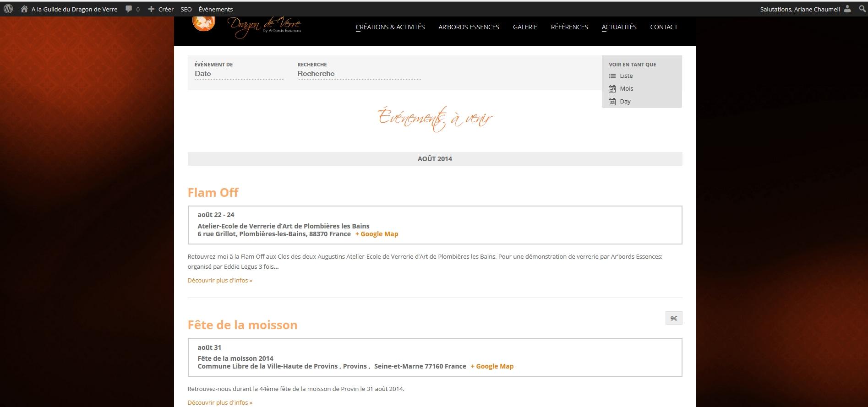Open Google Map for Plombières-les-Bains

pyautogui.click(x=377, y=234)
